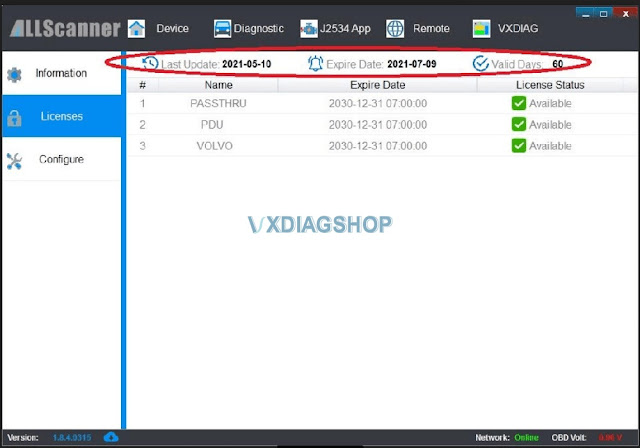
Task: Switch to the Remote tab
Action: click(x=431, y=29)
